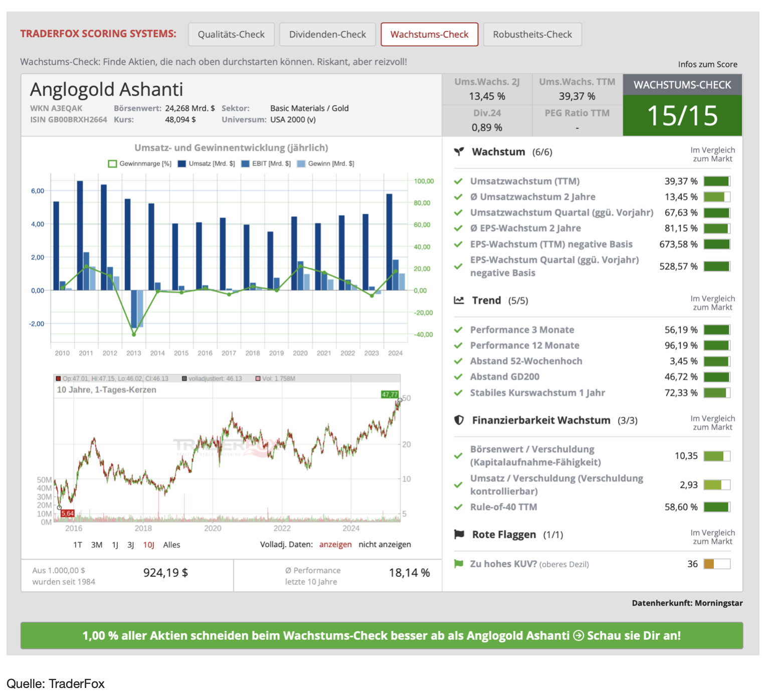Click the green 15/15 Wachstums-Check score box

[x=682, y=115]
